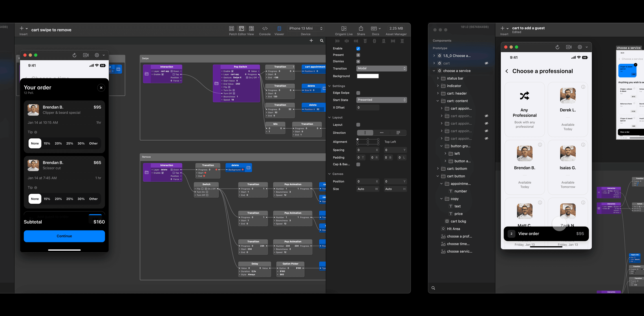Open the Start State Presented dropdown
This screenshot has height=316, width=644.
coord(381,100)
